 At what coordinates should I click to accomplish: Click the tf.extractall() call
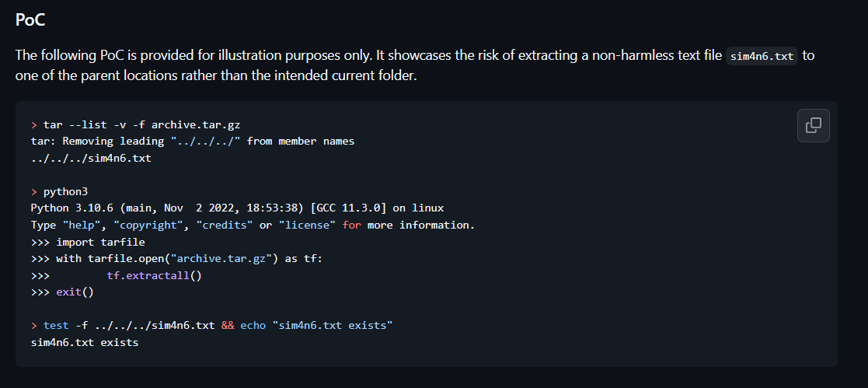tap(155, 275)
